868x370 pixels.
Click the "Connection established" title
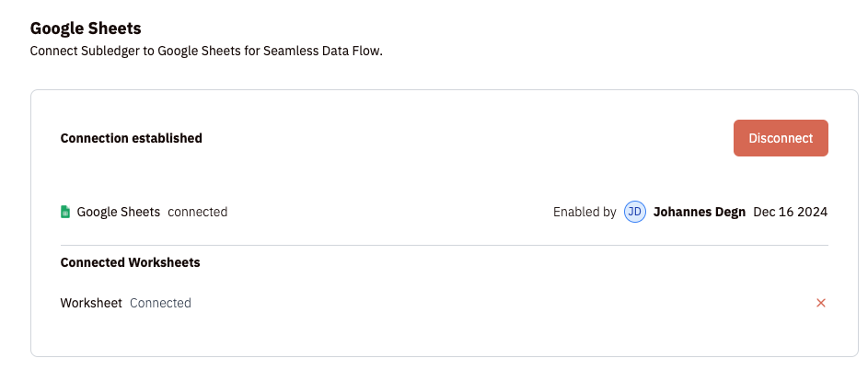[x=131, y=138]
